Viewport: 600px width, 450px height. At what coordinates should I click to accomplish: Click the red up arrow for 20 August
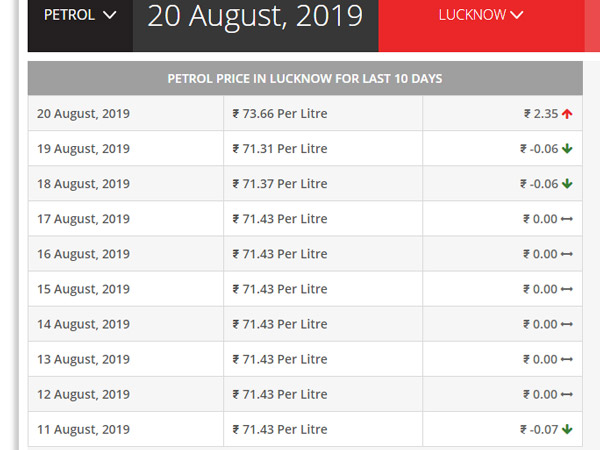[567, 114]
